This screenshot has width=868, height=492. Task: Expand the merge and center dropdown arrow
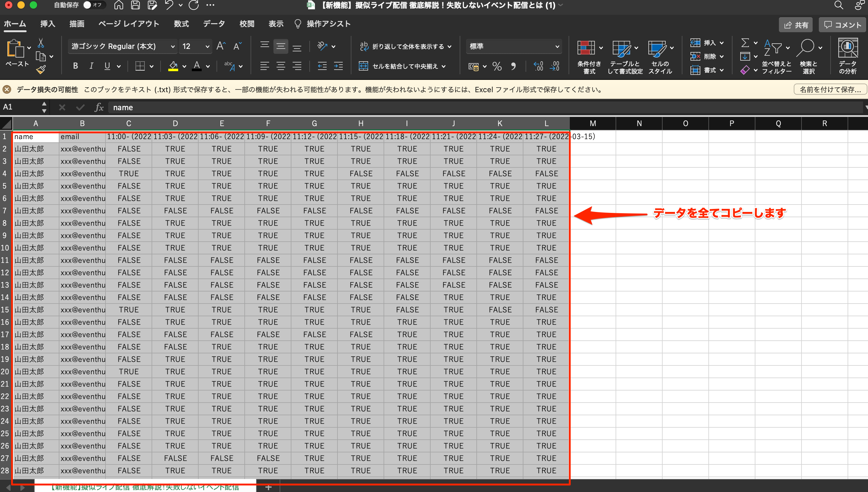pos(444,66)
